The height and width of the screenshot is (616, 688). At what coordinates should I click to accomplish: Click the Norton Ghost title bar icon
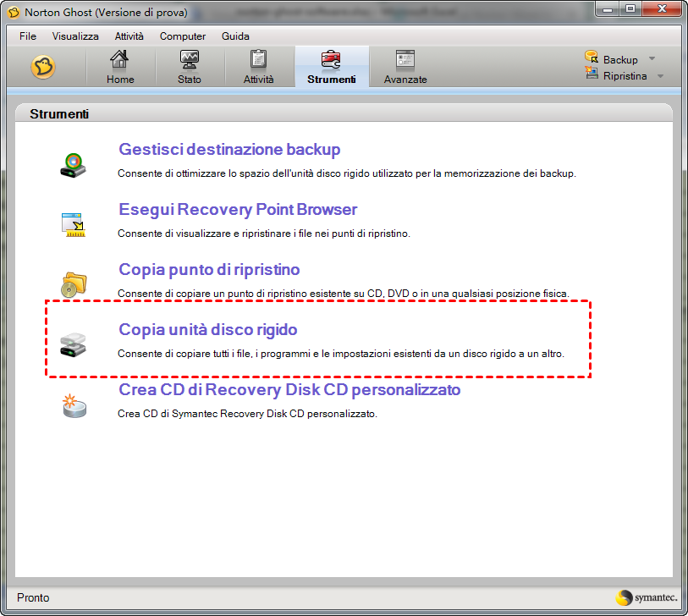[14, 13]
